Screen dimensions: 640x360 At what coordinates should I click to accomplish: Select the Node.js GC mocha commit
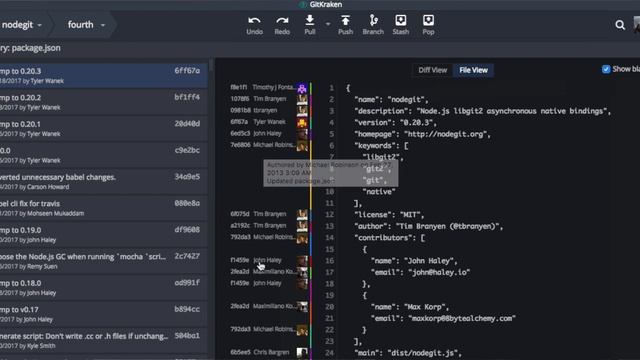pos(104,261)
